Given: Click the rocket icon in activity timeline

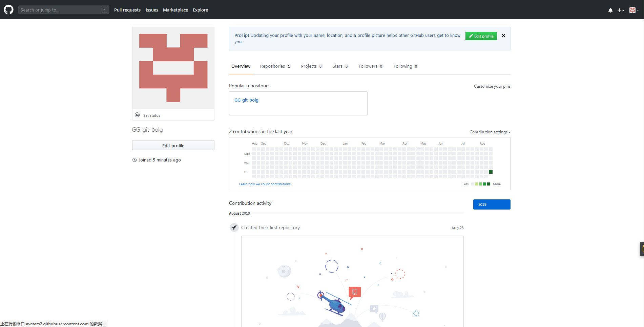Looking at the screenshot, I should [234, 227].
